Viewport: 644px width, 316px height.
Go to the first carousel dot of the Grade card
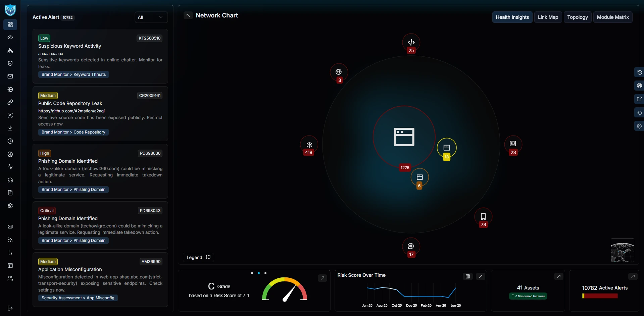tap(252, 273)
